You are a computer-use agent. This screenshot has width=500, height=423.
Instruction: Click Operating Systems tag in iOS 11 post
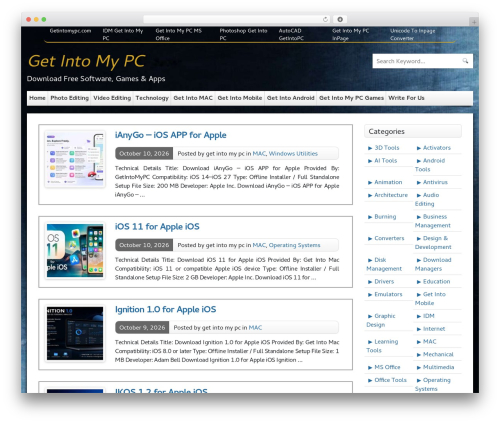(x=294, y=245)
